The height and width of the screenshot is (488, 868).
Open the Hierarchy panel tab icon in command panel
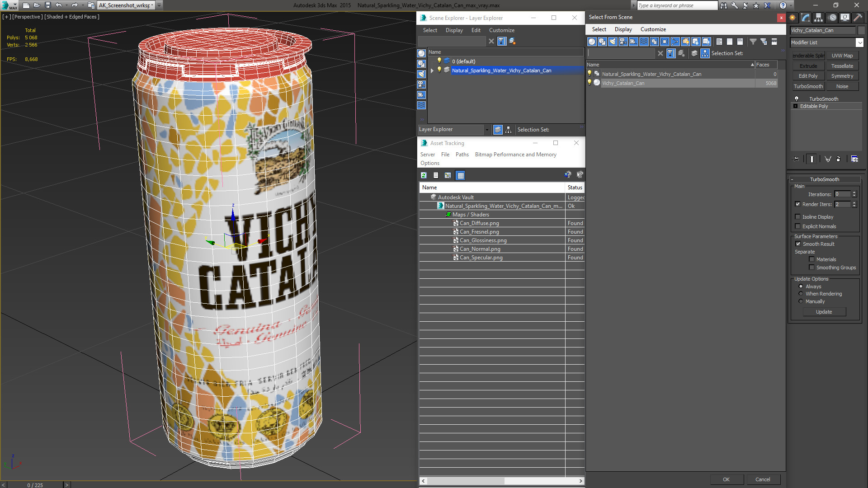[819, 18]
